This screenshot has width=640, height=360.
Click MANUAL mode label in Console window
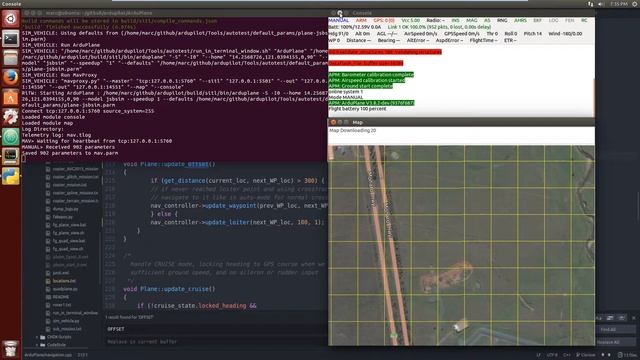pos(338,20)
